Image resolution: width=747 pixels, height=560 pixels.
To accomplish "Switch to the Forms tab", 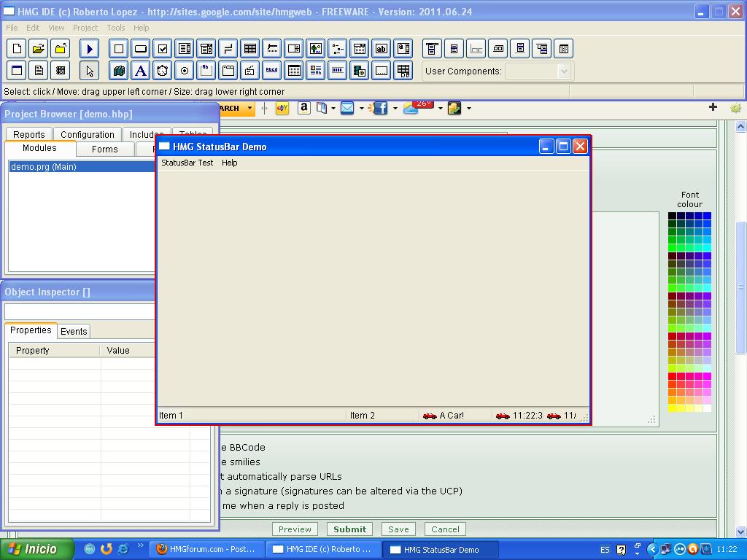I will tap(105, 149).
